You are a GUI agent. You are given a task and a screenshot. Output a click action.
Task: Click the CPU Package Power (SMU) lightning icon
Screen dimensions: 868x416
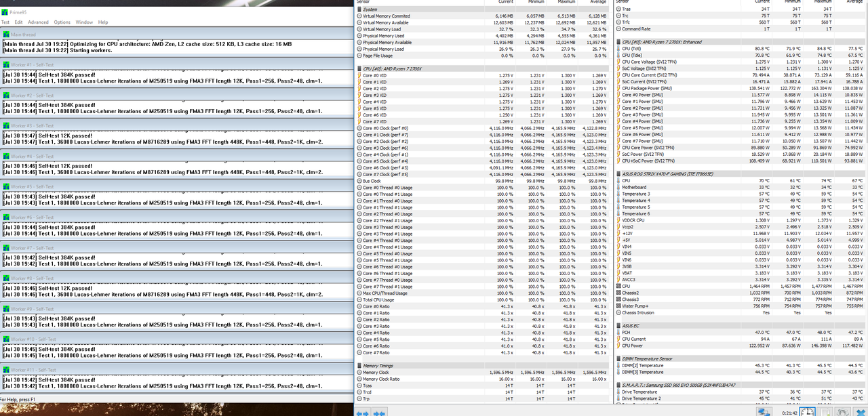click(x=618, y=88)
